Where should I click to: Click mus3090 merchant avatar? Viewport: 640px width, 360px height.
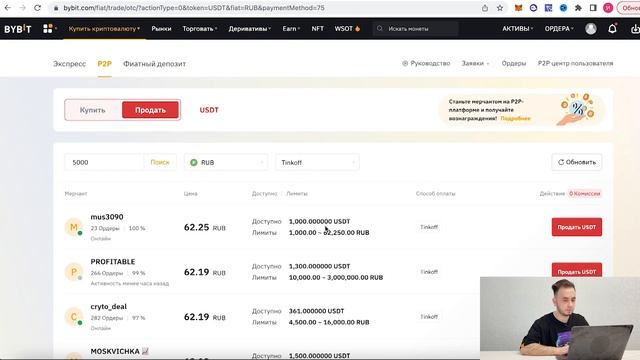[74, 227]
